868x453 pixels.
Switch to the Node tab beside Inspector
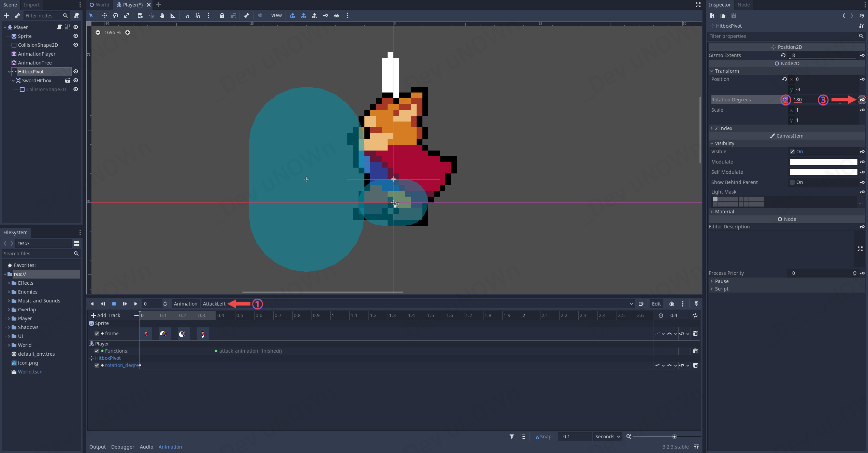point(743,5)
